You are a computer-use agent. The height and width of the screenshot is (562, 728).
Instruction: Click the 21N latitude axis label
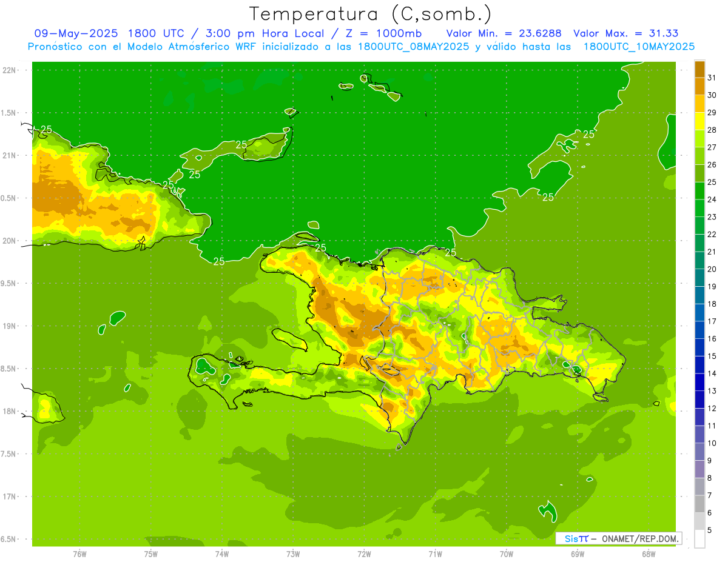click(10, 156)
